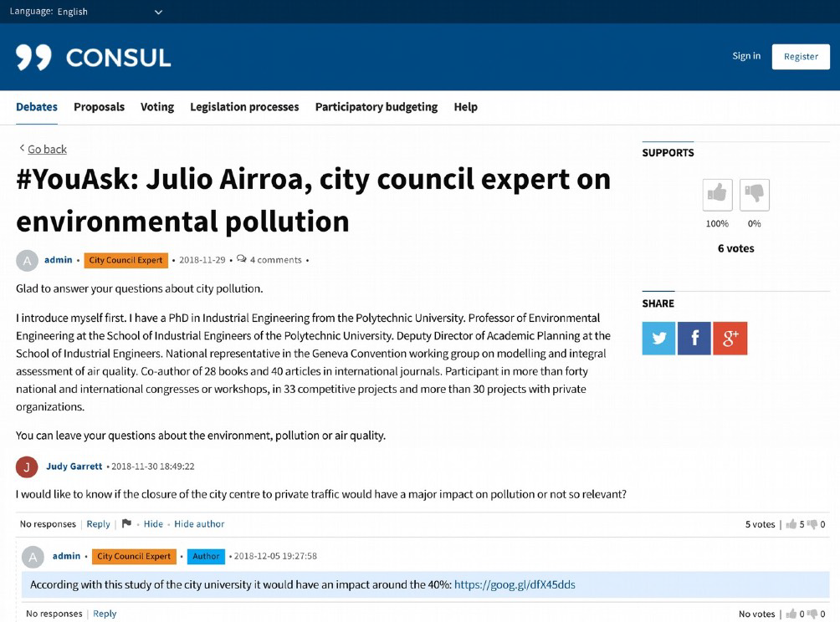Click Judy Garrett's red avatar icon
This screenshot has width=840, height=622.
pyautogui.click(x=27, y=466)
